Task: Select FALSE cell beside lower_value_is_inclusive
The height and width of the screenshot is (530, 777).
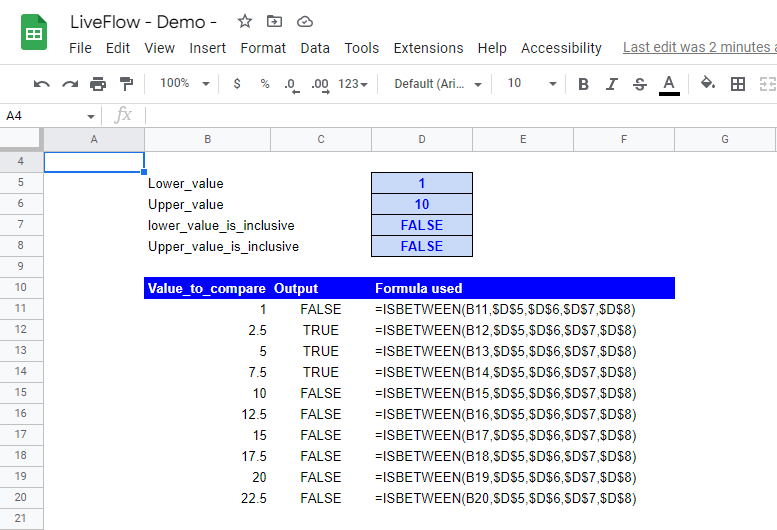Action: point(422,225)
